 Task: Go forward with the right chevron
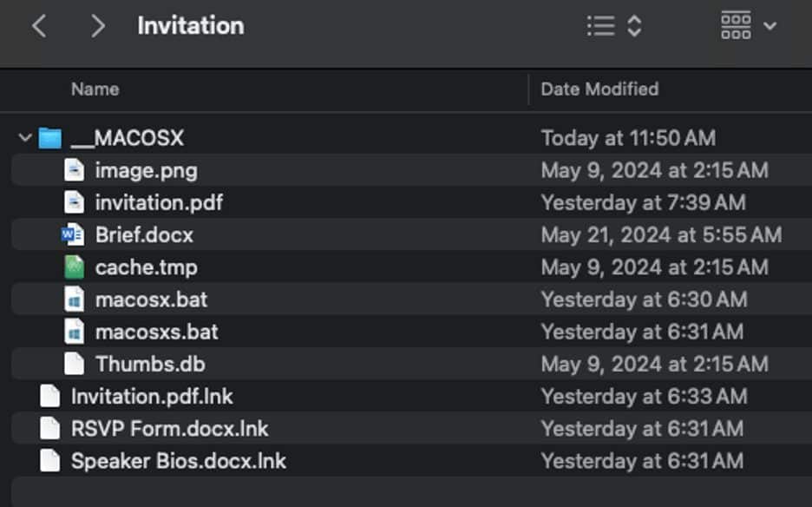[x=97, y=26]
